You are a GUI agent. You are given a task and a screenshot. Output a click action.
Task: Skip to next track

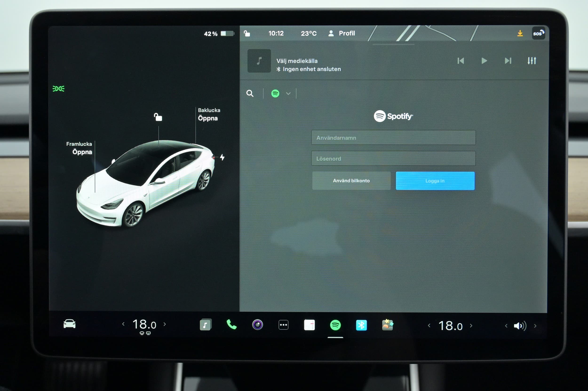[508, 61]
